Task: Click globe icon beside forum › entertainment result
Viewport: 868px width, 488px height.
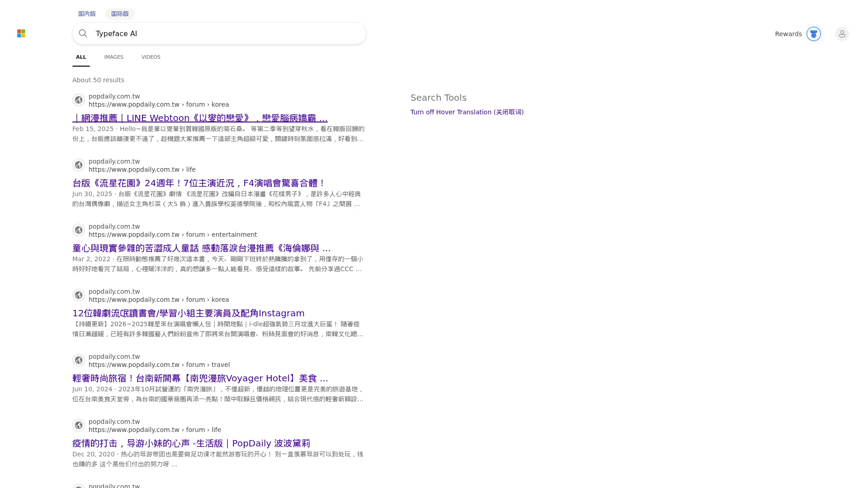Action: [x=79, y=230]
